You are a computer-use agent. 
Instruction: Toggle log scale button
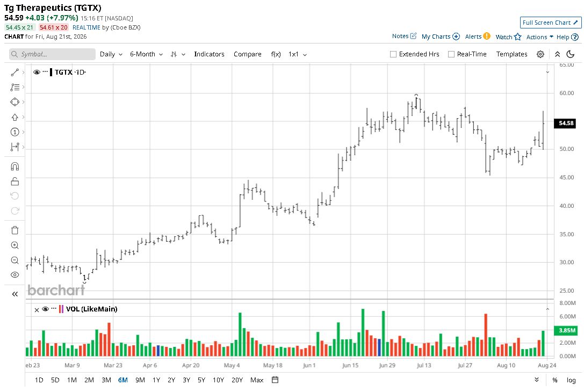pos(571,380)
